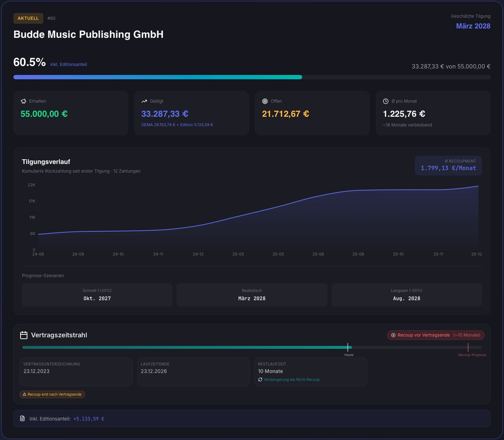The height and width of the screenshot is (440, 504).
Task: Click the 60.5% recoupment progress bar
Action: (158, 77)
